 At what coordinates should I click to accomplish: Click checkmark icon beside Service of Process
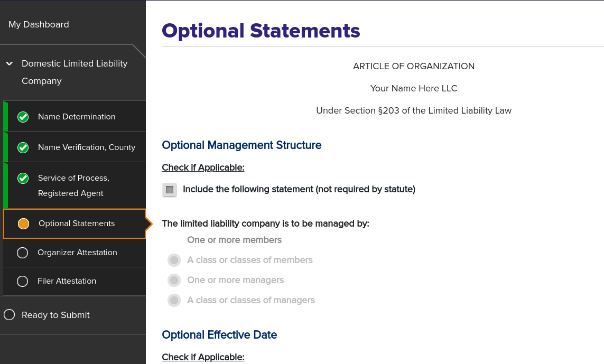(23, 178)
